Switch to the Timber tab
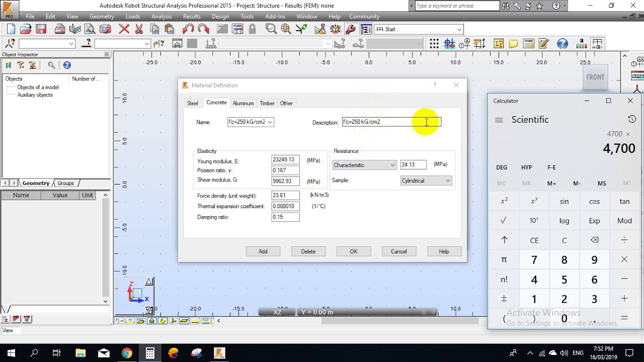644x362 pixels. pos(267,103)
